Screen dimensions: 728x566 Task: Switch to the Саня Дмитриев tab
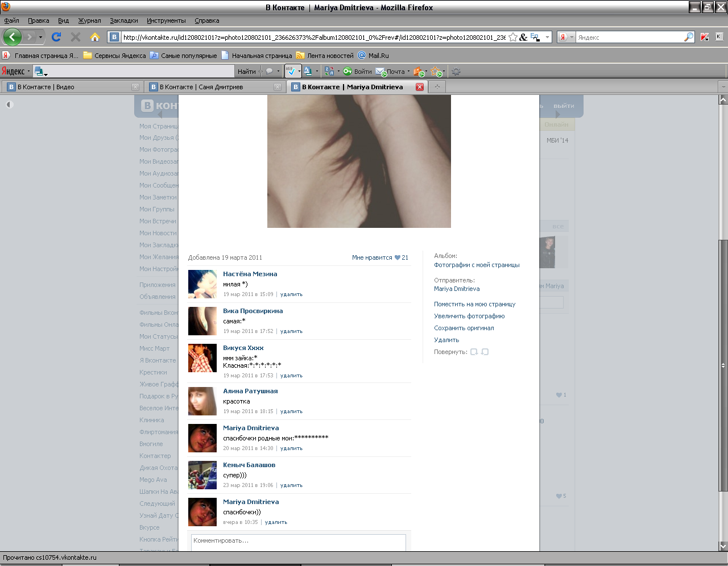(214, 87)
